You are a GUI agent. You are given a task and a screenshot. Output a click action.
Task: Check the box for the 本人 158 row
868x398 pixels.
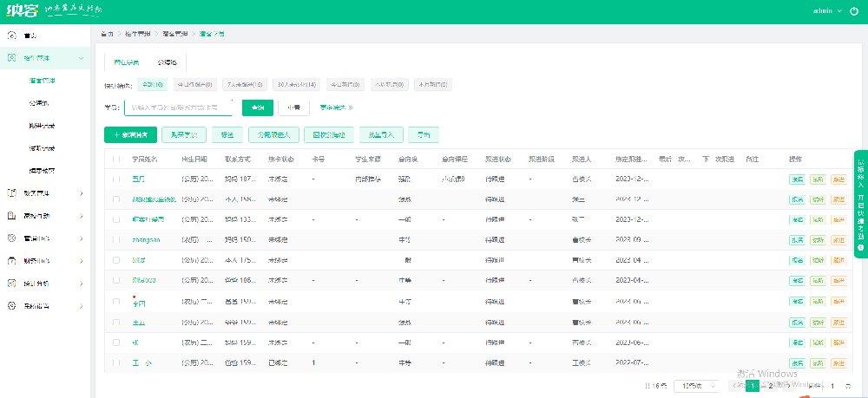pyautogui.click(x=116, y=199)
